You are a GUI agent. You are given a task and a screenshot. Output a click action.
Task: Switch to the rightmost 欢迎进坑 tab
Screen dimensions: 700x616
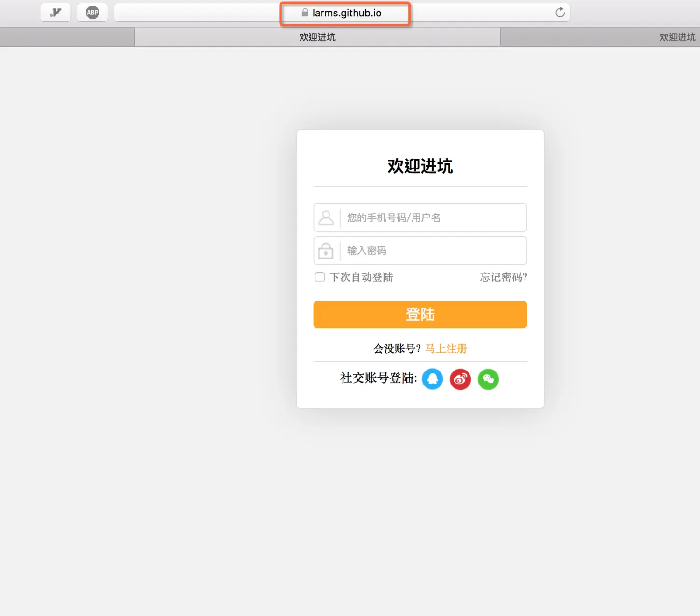pyautogui.click(x=600, y=37)
